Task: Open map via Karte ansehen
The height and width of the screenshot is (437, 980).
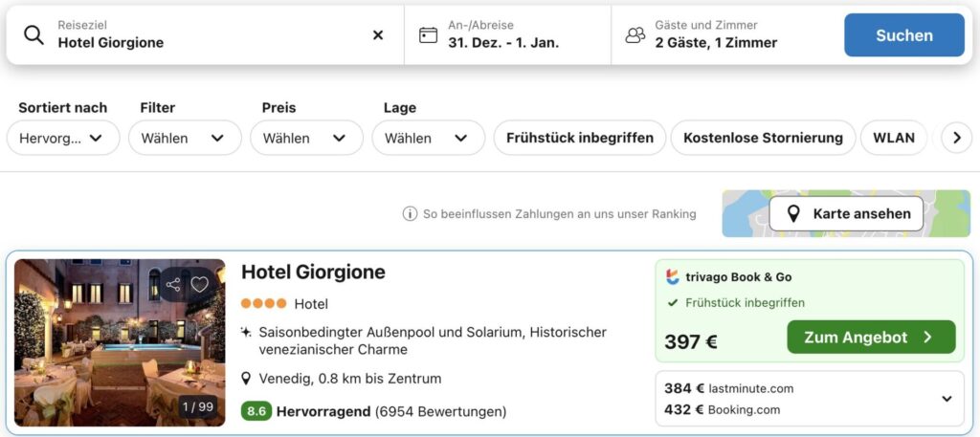Action: pos(847,214)
